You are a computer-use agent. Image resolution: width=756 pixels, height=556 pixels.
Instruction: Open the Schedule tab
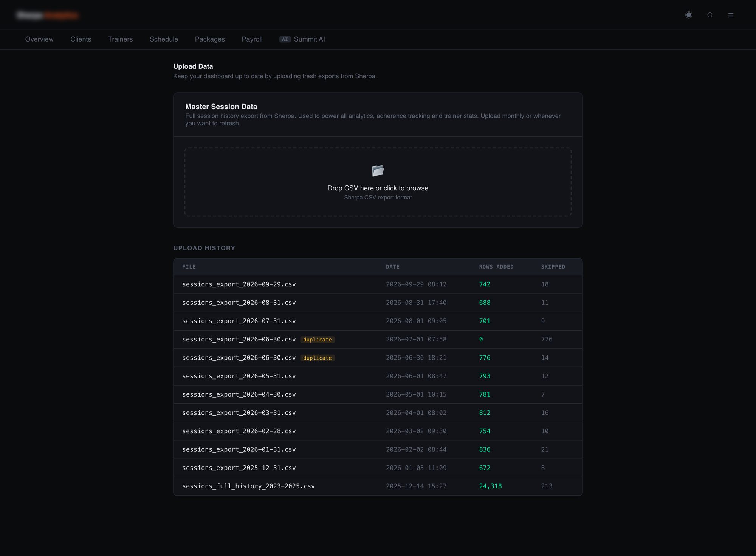[164, 39]
